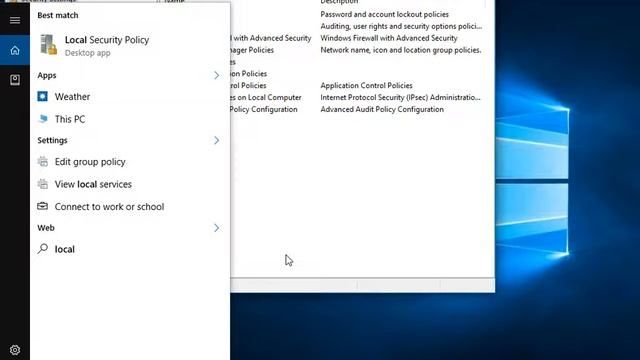Click the Weather app icon
The image size is (640, 360).
pos(42,96)
